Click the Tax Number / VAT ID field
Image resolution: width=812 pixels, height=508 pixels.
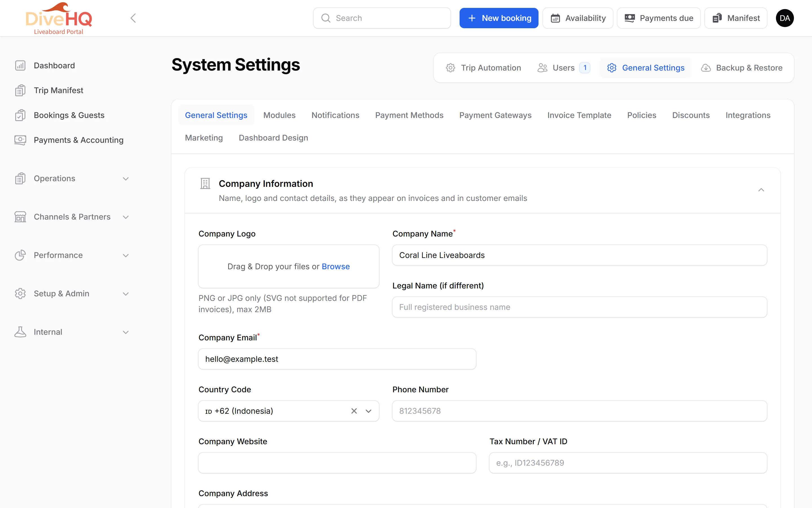coord(628,463)
